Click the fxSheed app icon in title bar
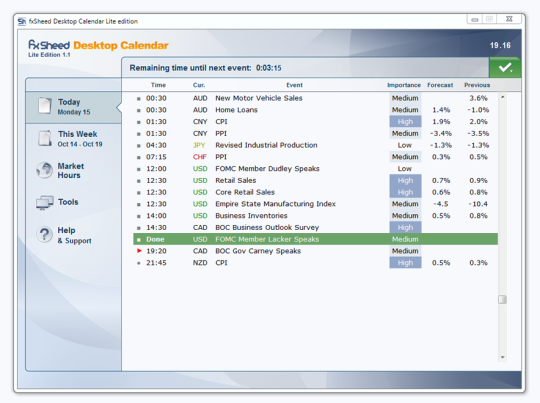540x403 pixels. click(22, 21)
